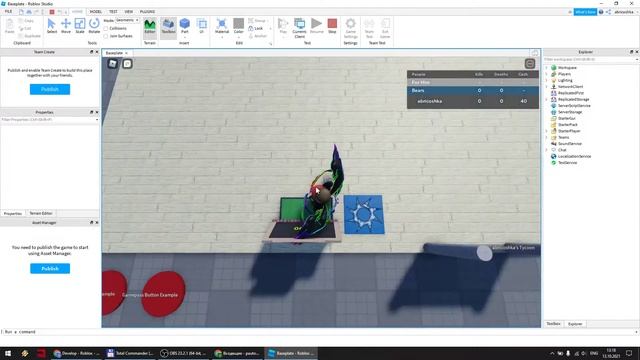Click the red stop square in quick access bar

(x=52, y=12)
